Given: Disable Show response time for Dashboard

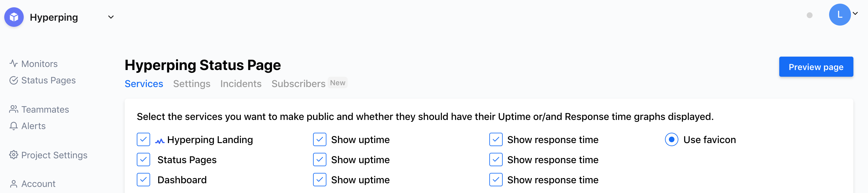Looking at the screenshot, I should 496,180.
